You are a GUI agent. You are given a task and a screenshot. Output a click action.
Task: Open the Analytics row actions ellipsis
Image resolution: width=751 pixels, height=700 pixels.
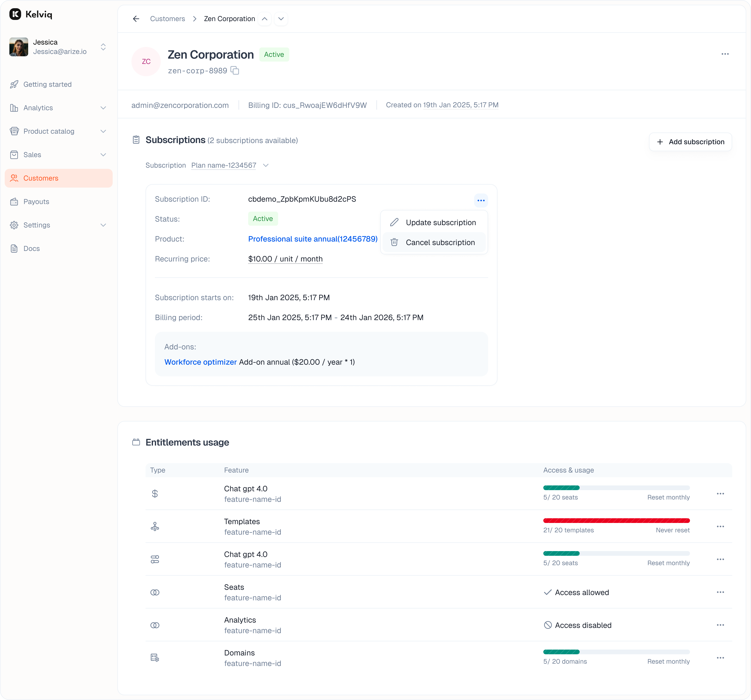pos(720,625)
